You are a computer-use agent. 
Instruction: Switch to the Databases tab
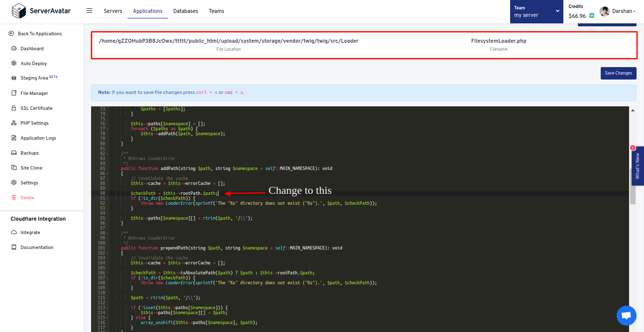click(185, 10)
